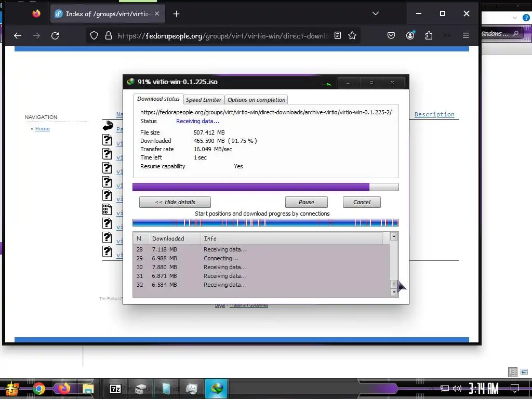
Task: Show site padlock security info
Action: [109, 36]
